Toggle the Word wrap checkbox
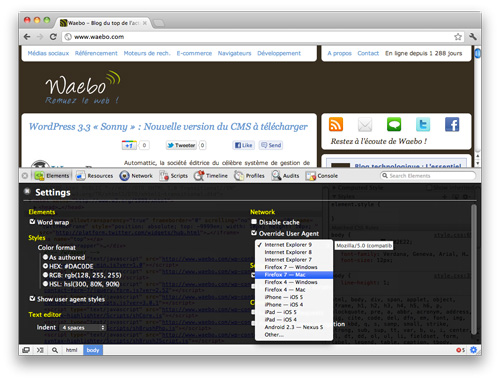 click(x=32, y=222)
